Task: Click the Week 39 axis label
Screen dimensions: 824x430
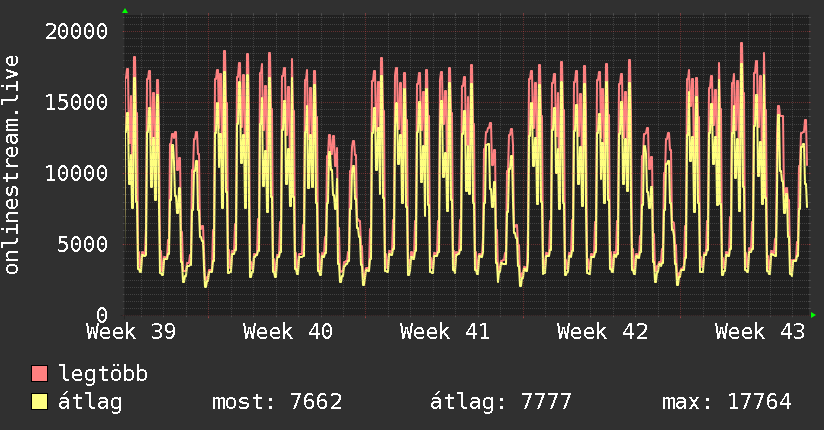Action: tap(131, 332)
